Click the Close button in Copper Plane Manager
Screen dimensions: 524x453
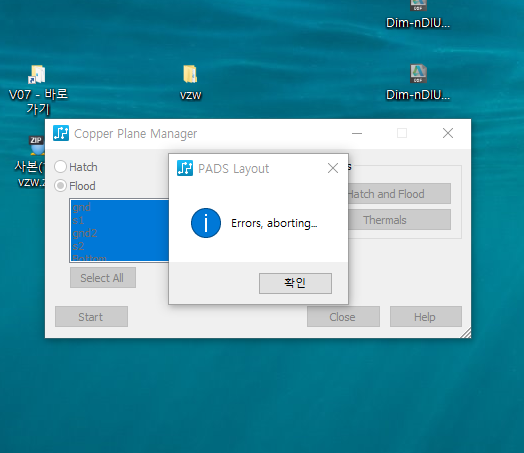pos(343,317)
